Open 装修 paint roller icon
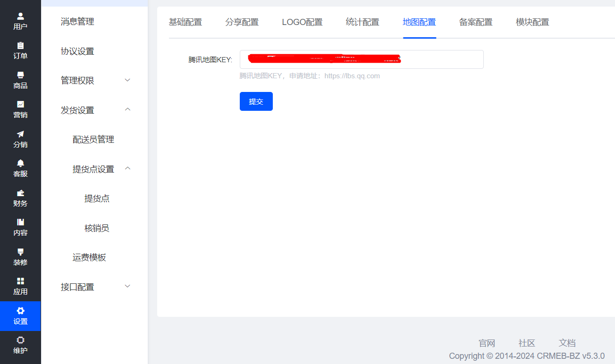This screenshot has width=615, height=364. (20, 252)
